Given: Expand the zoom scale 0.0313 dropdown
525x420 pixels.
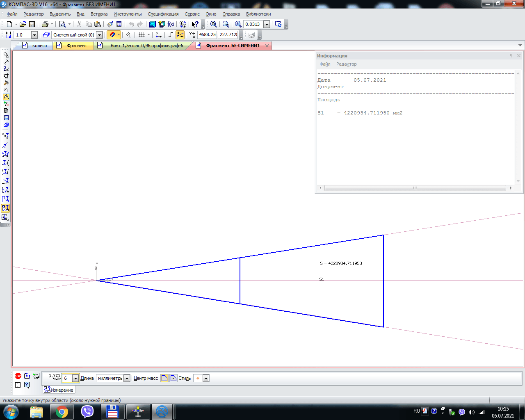Looking at the screenshot, I should (267, 24).
